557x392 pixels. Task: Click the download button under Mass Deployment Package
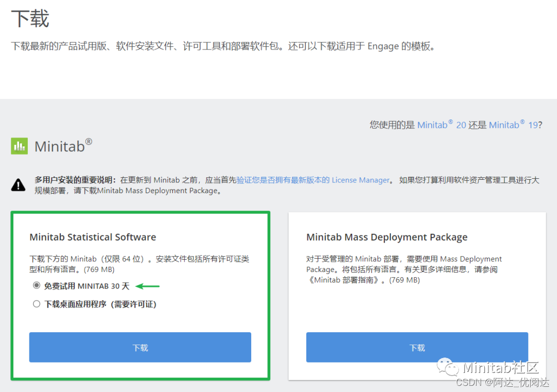(417, 347)
